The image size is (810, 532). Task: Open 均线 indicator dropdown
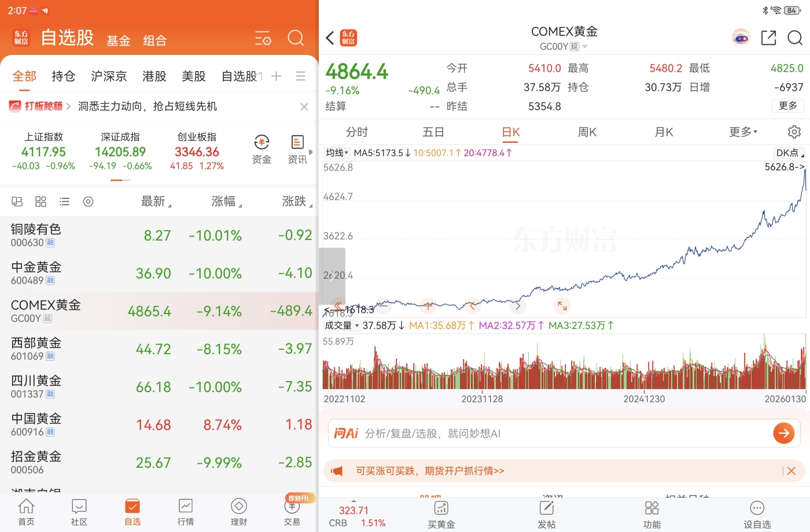337,153
